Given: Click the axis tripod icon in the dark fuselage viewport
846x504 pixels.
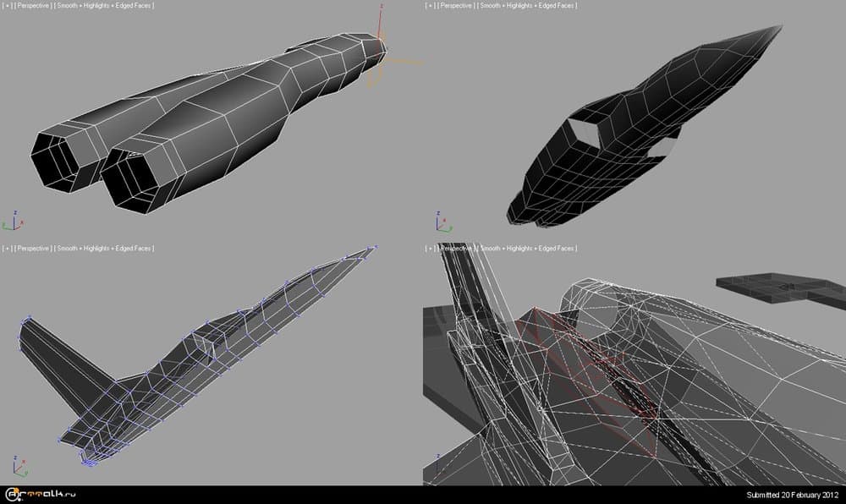Looking at the screenshot, I should pyautogui.click(x=440, y=223).
